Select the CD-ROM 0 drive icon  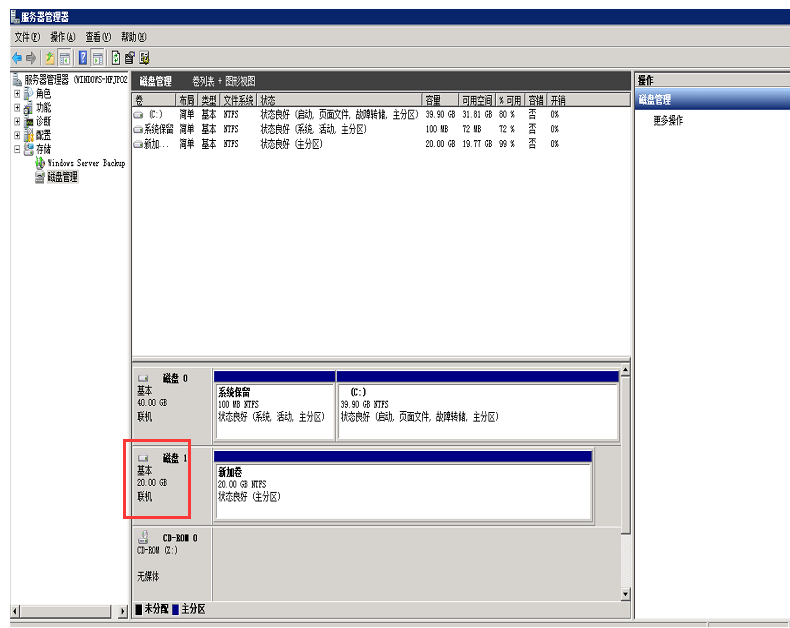tap(144, 537)
